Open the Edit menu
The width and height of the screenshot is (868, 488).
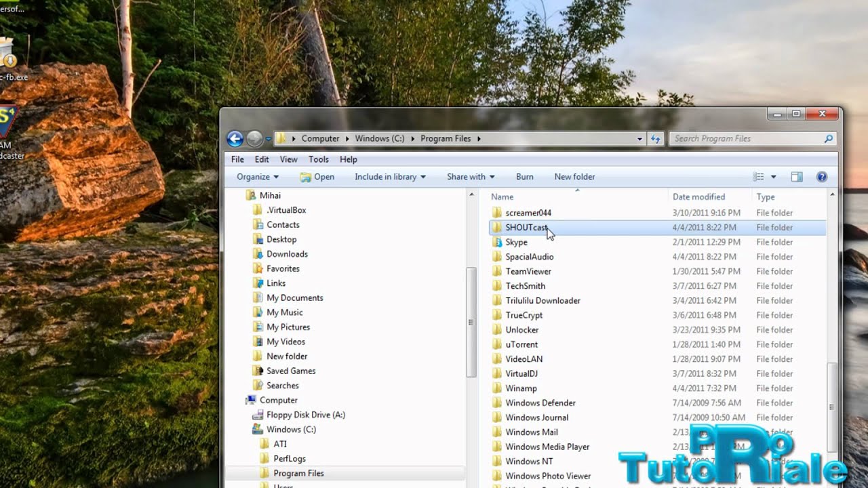[x=262, y=159]
